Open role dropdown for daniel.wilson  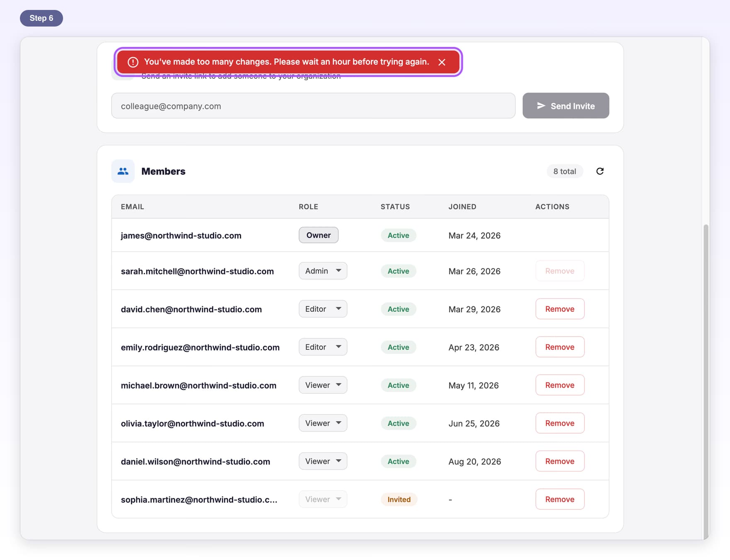(323, 461)
